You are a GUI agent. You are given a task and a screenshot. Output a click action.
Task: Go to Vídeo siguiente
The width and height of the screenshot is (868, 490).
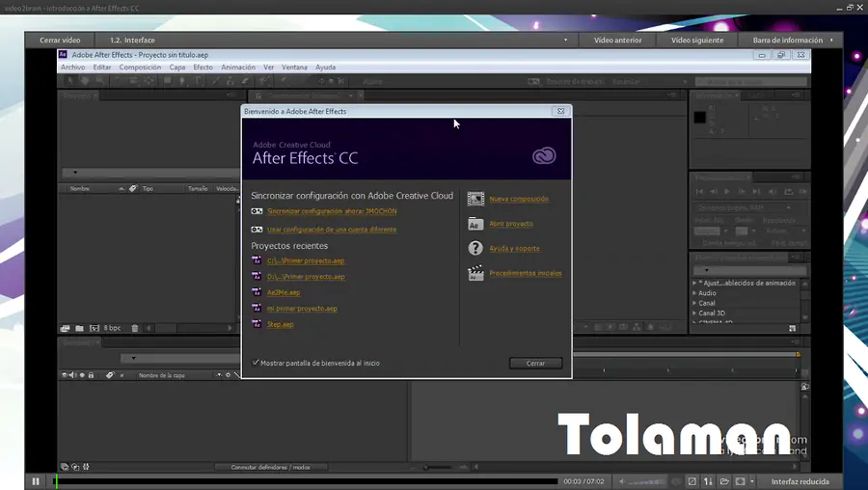tap(697, 40)
